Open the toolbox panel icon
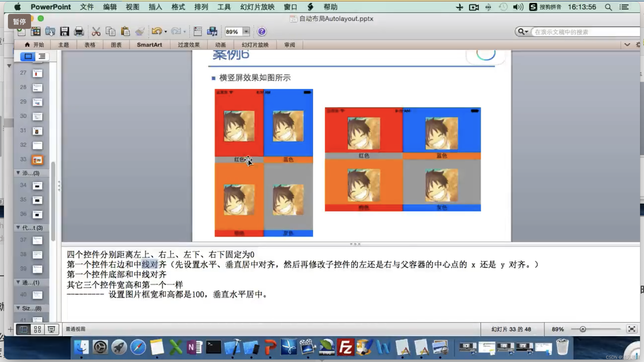The image size is (644, 362). click(198, 32)
